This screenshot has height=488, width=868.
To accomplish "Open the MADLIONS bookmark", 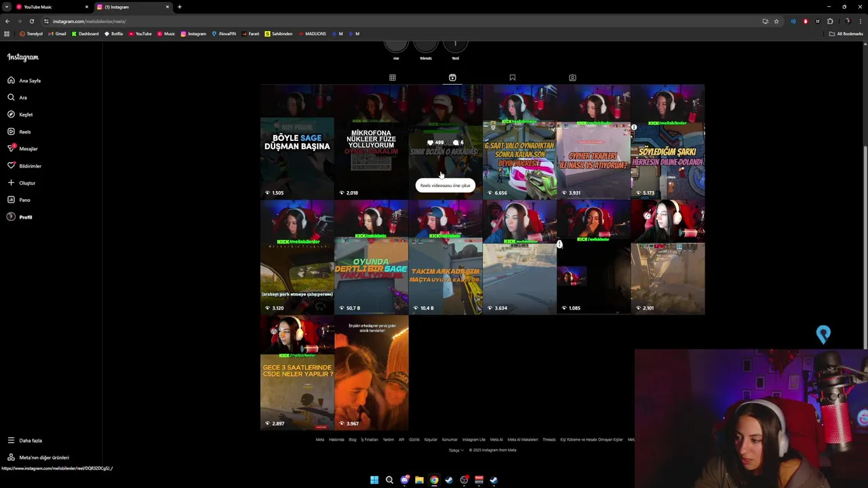I will 312,34.
